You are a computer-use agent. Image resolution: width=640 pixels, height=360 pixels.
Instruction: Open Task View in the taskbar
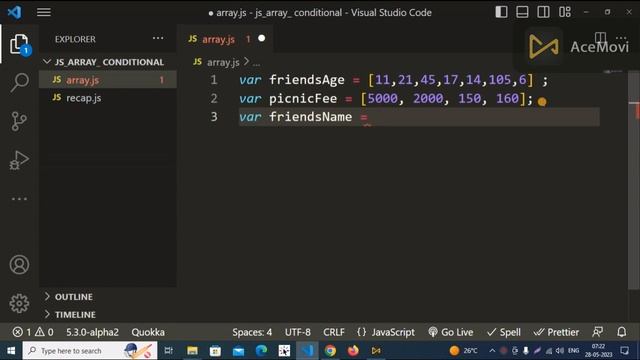[169, 351]
